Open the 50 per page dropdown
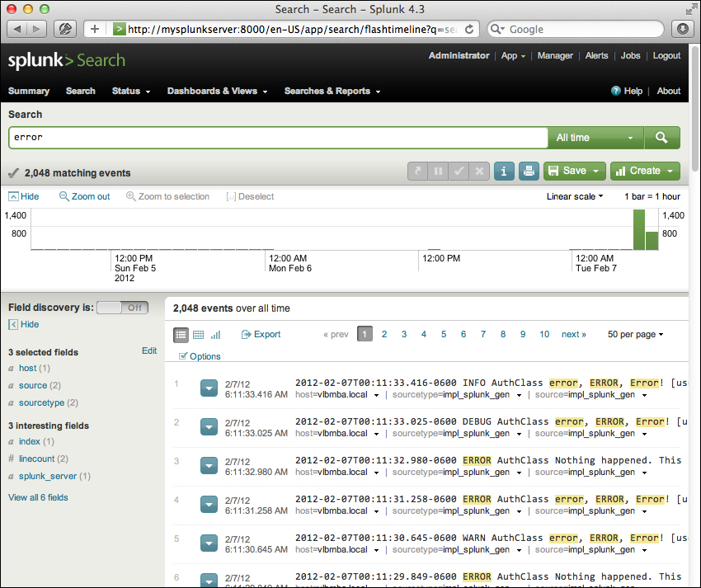This screenshot has height=588, width=701. pos(635,335)
